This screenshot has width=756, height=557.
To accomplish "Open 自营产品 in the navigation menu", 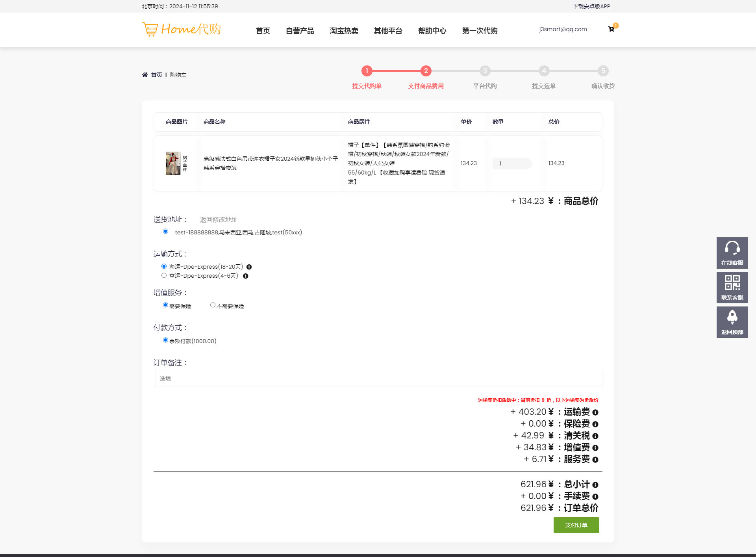I will pyautogui.click(x=300, y=31).
